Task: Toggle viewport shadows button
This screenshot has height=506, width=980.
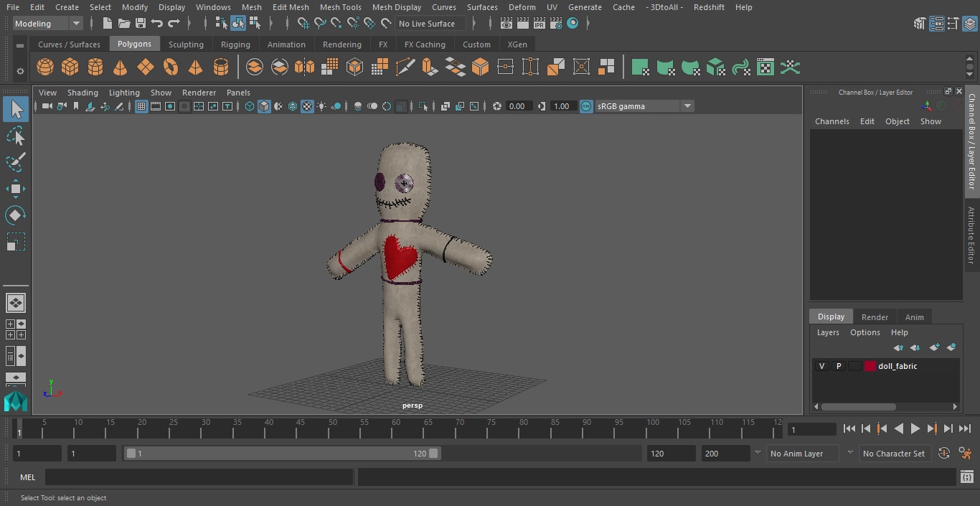Action: (336, 106)
